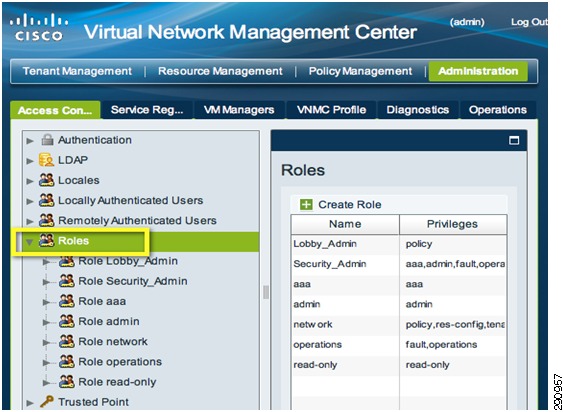Maximize the Roles panel using its header icon
This screenshot has height=412, width=563.
click(x=514, y=140)
